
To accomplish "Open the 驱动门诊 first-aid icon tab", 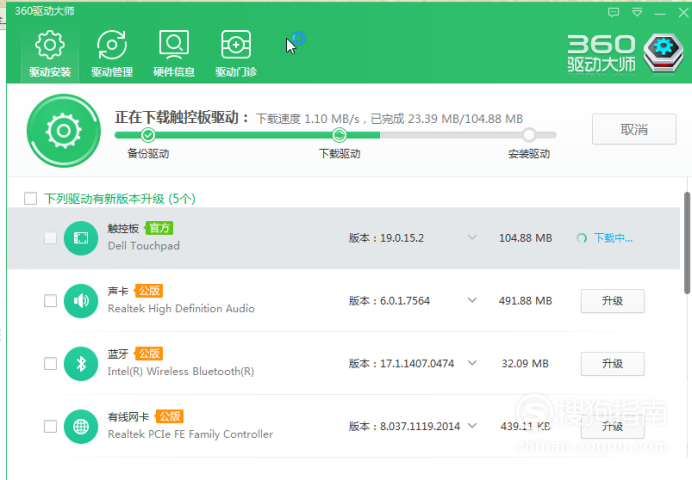I will pyautogui.click(x=236, y=54).
